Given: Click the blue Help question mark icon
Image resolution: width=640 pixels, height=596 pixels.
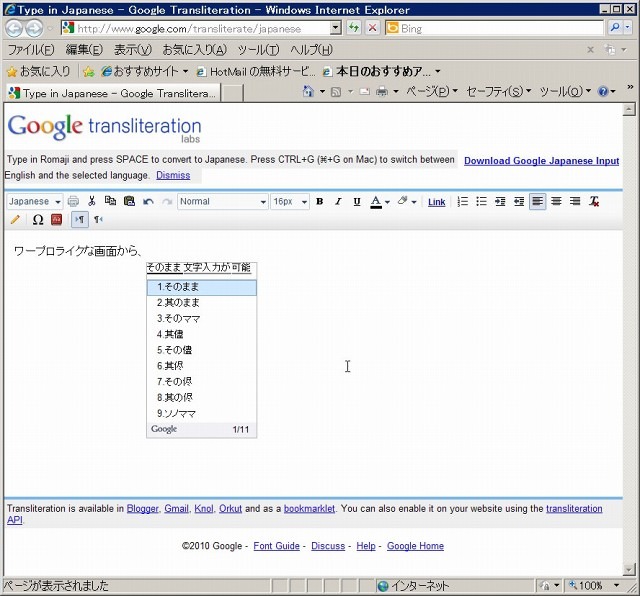Looking at the screenshot, I should click(x=603, y=91).
